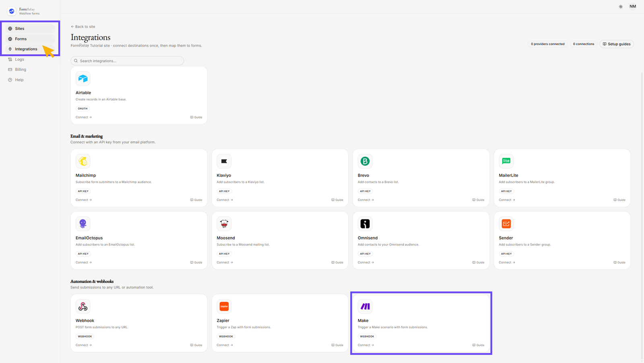Open the EmailOctopus Guide link

196,262
